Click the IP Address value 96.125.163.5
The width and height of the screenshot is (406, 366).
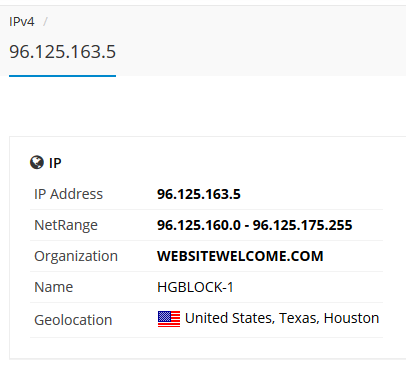click(199, 194)
